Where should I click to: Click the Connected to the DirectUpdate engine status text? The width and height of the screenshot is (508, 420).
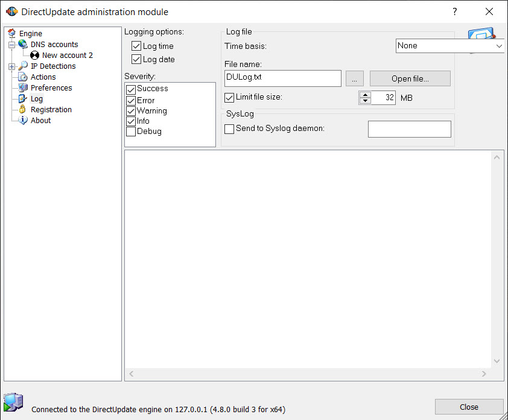click(x=158, y=409)
